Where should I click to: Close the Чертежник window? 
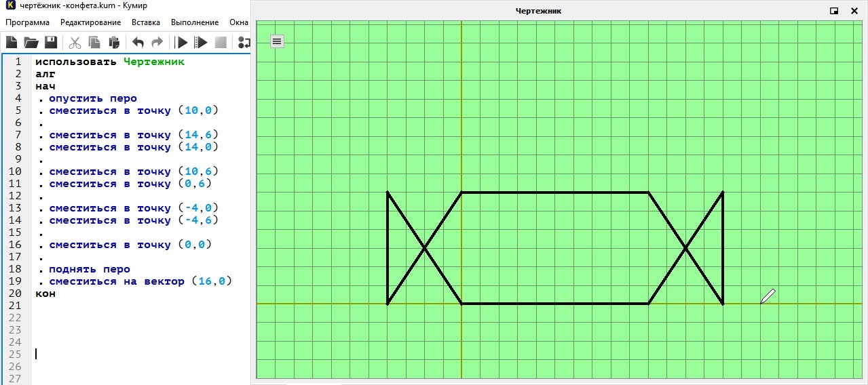854,11
